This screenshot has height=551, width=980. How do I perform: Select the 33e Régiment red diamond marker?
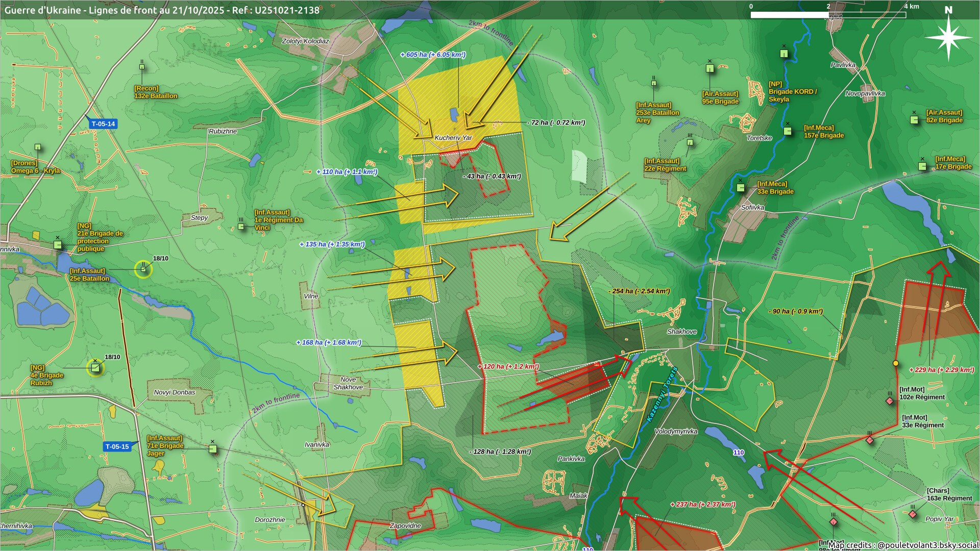(x=870, y=440)
